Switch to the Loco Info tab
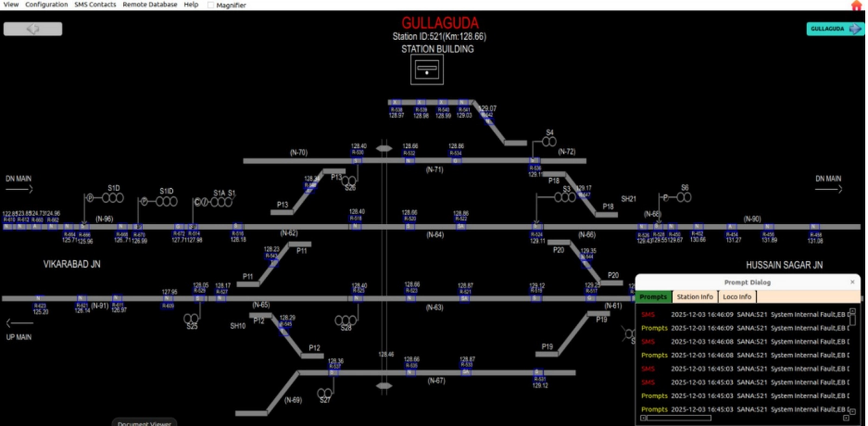This screenshot has width=868, height=426. click(737, 297)
